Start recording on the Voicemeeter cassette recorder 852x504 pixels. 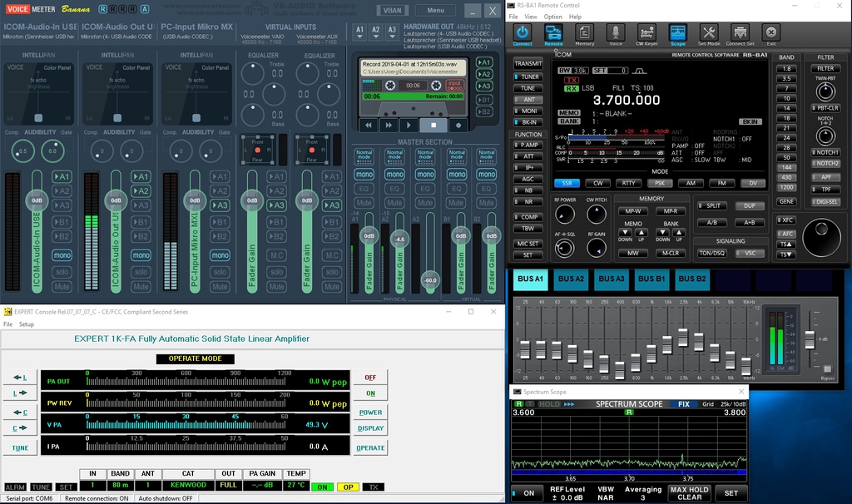(458, 125)
